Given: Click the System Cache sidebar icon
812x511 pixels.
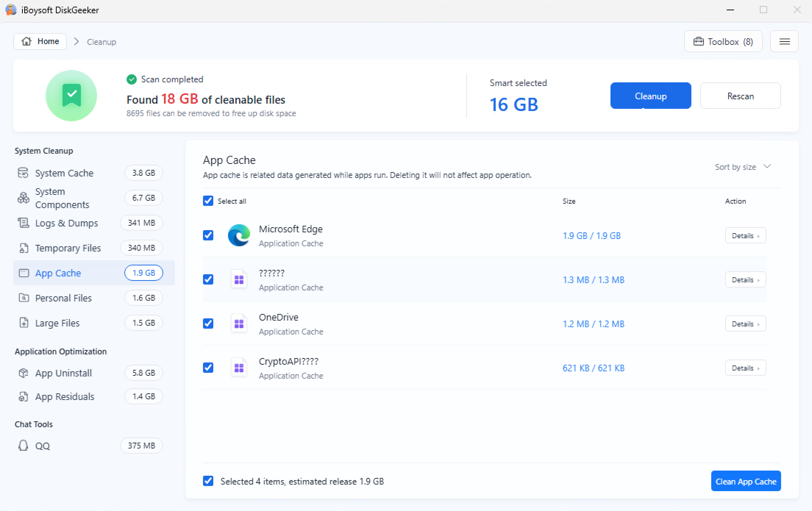Looking at the screenshot, I should 23,173.
